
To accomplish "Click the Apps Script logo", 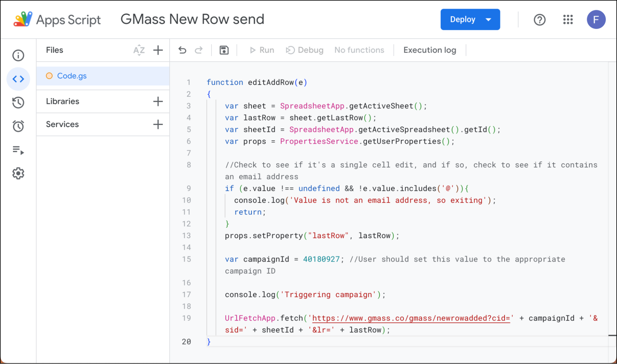I will 23,19.
